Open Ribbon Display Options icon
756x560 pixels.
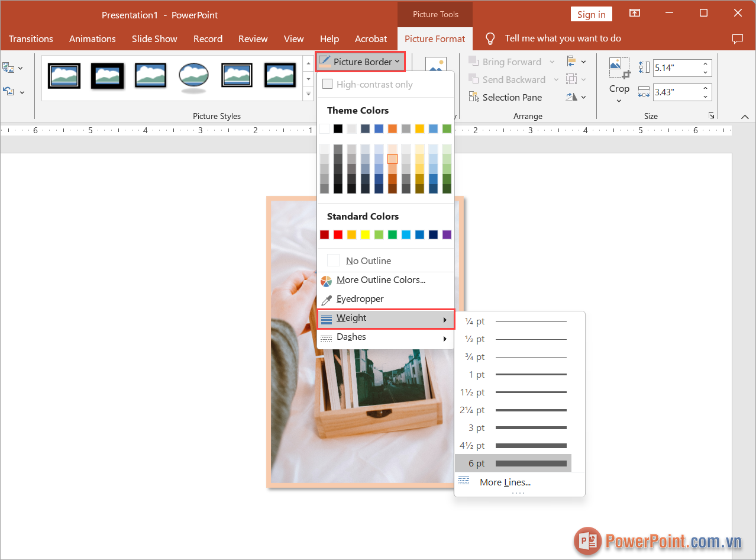pyautogui.click(x=635, y=14)
